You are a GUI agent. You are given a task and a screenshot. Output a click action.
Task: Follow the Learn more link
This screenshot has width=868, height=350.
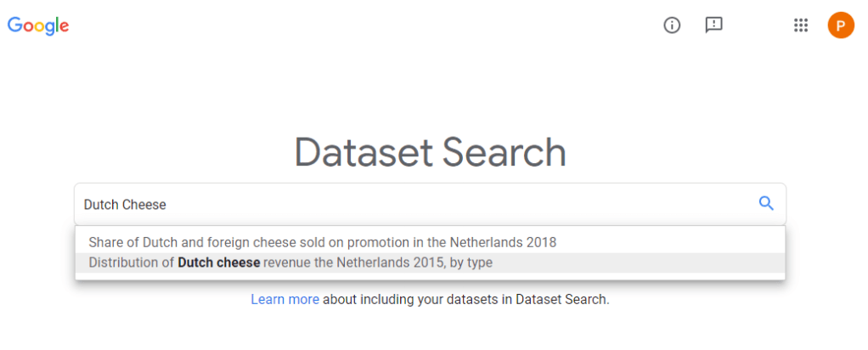285,299
